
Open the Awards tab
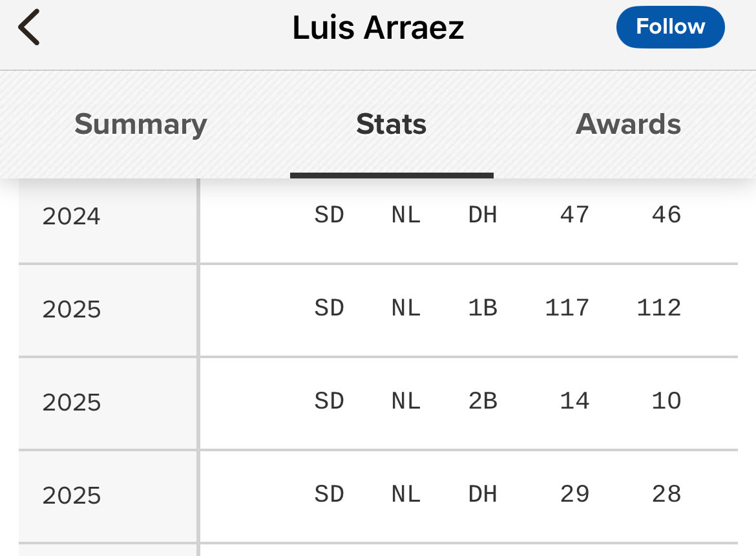point(628,124)
